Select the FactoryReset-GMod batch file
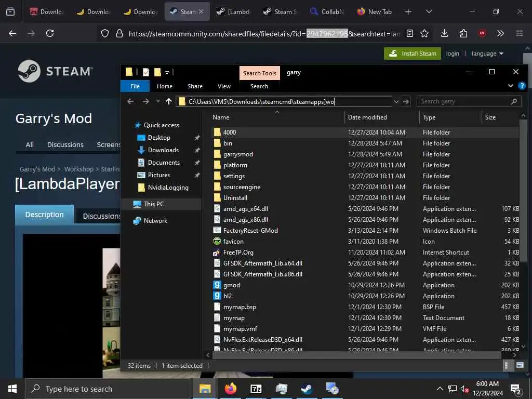Viewport: 532px width, 399px height. point(365,230)
